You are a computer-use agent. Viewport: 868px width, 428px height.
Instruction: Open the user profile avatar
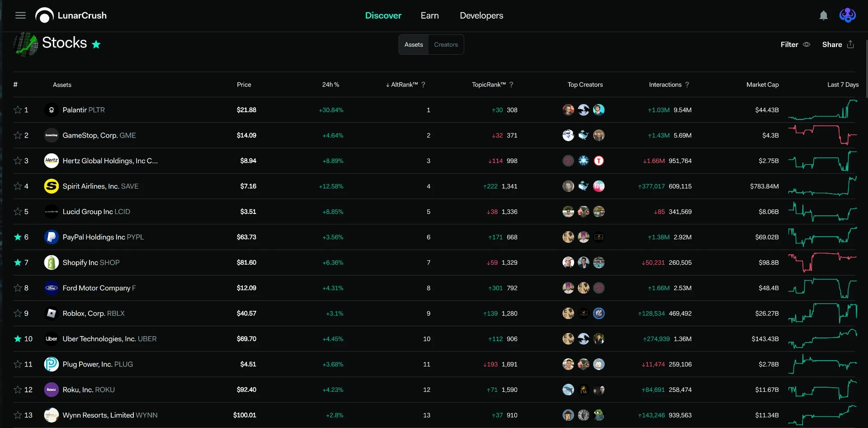[x=847, y=15]
